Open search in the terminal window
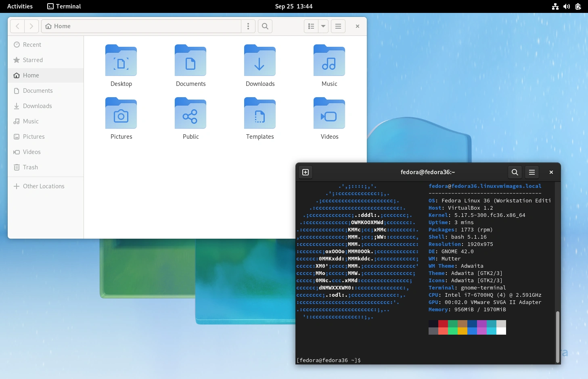Image resolution: width=588 pixels, height=379 pixels. (x=514, y=172)
